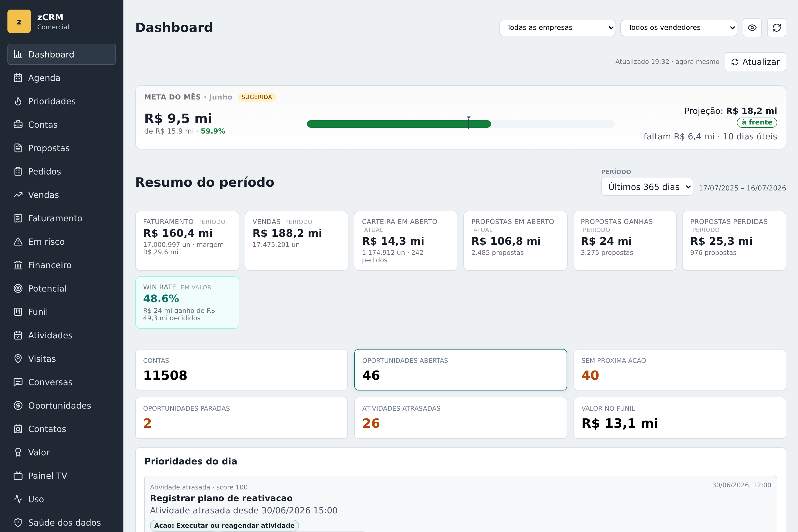Click the Uso activity pulse icon
The image size is (798, 532).
coord(18,499)
